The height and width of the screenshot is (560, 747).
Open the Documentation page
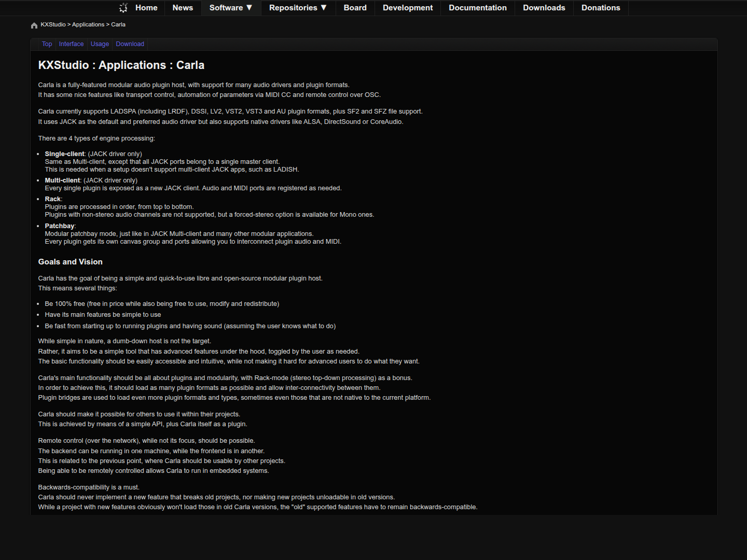[478, 8]
